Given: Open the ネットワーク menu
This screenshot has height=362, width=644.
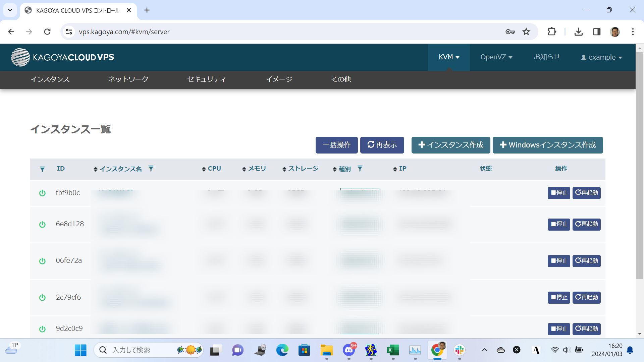Looking at the screenshot, I should tap(128, 79).
